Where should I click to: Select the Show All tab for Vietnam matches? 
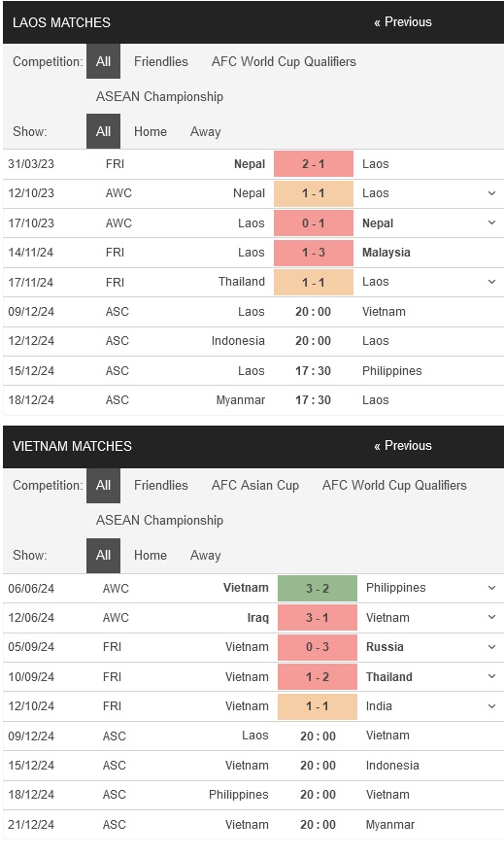tap(103, 555)
